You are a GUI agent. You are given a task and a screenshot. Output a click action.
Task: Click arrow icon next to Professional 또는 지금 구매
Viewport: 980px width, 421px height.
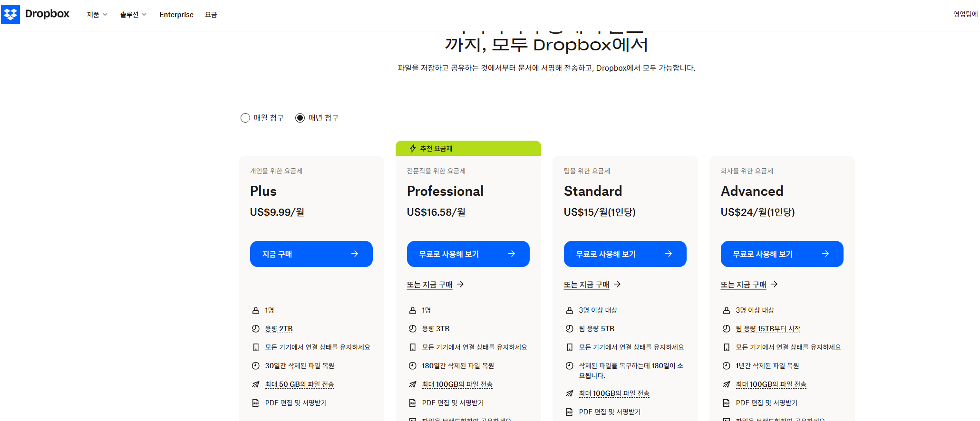tap(460, 284)
